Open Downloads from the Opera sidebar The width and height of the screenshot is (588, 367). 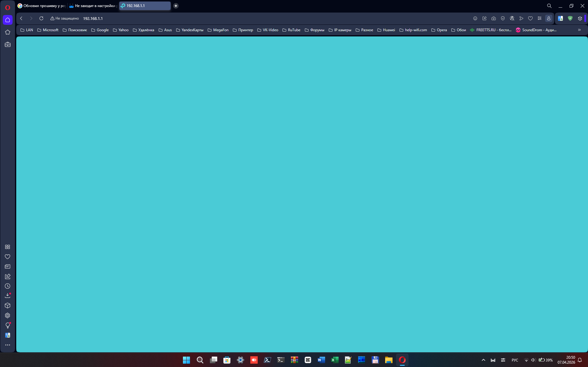pos(8,296)
